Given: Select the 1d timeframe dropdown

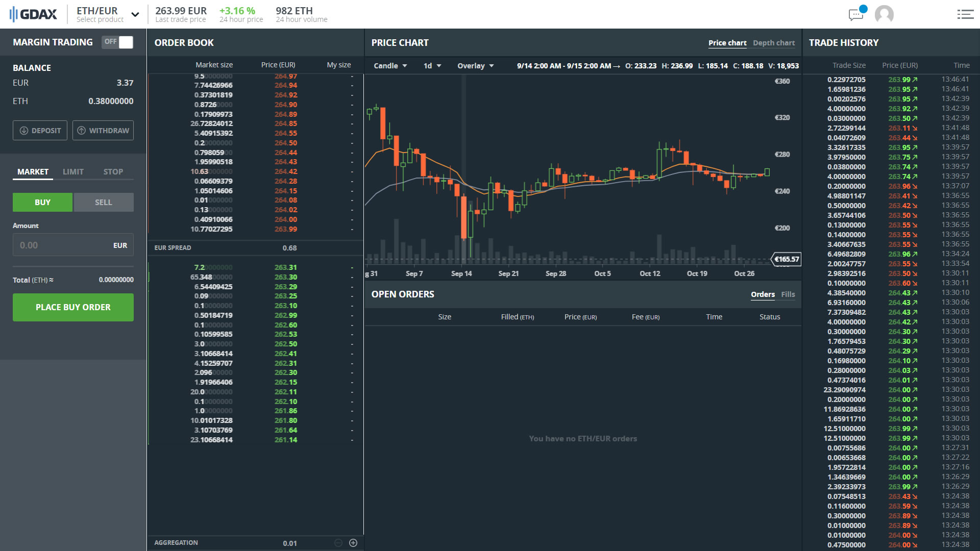Looking at the screenshot, I should point(430,65).
